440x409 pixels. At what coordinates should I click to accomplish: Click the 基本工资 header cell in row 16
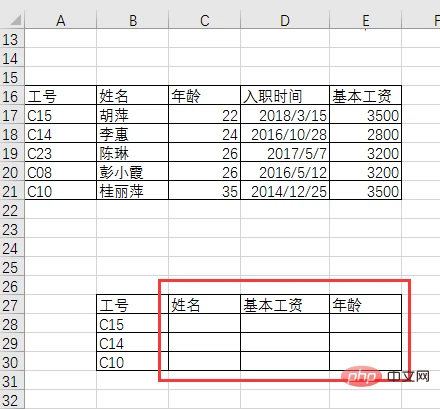pyautogui.click(x=366, y=96)
